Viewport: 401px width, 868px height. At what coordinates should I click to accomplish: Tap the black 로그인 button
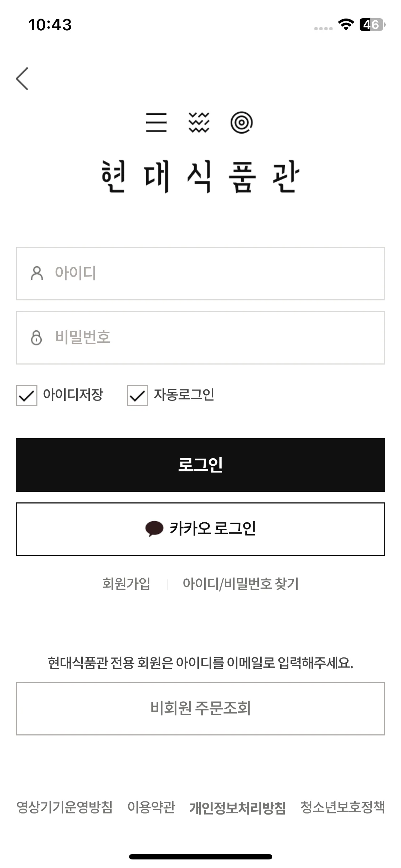[200, 465]
